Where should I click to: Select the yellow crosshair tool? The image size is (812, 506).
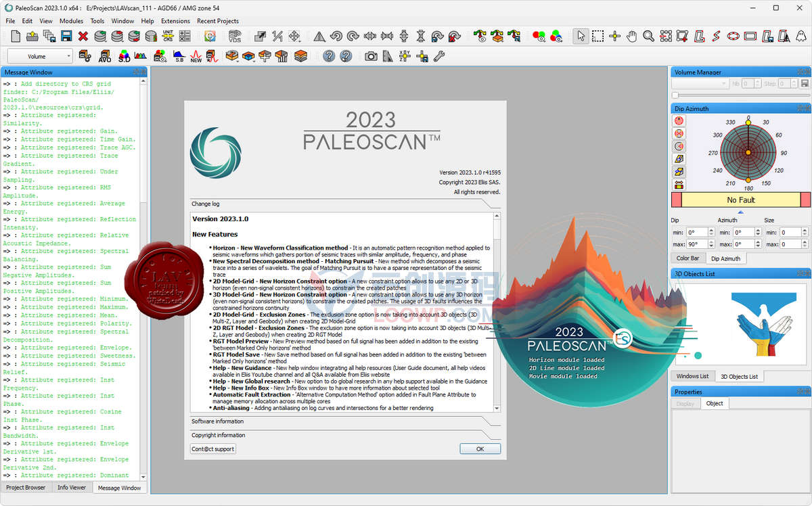(615, 36)
